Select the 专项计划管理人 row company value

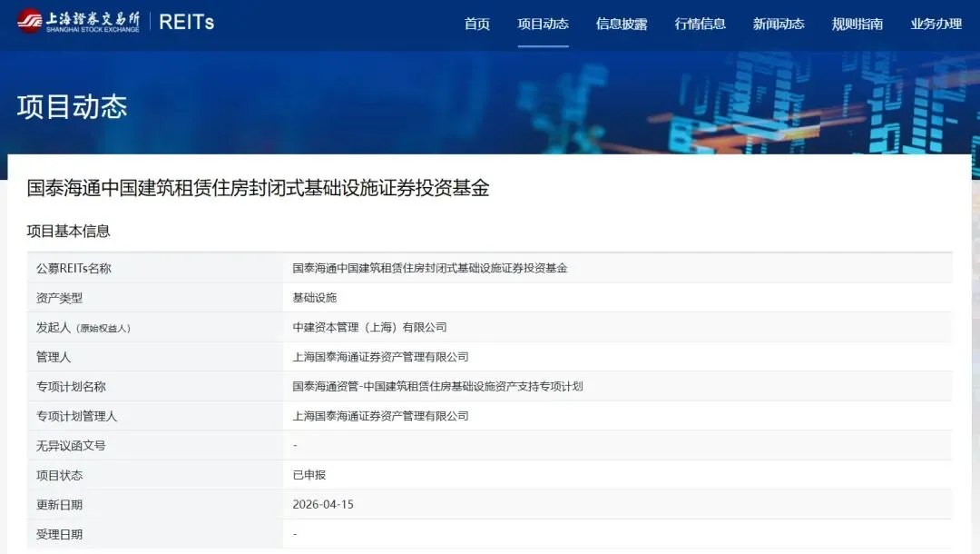[x=380, y=416]
